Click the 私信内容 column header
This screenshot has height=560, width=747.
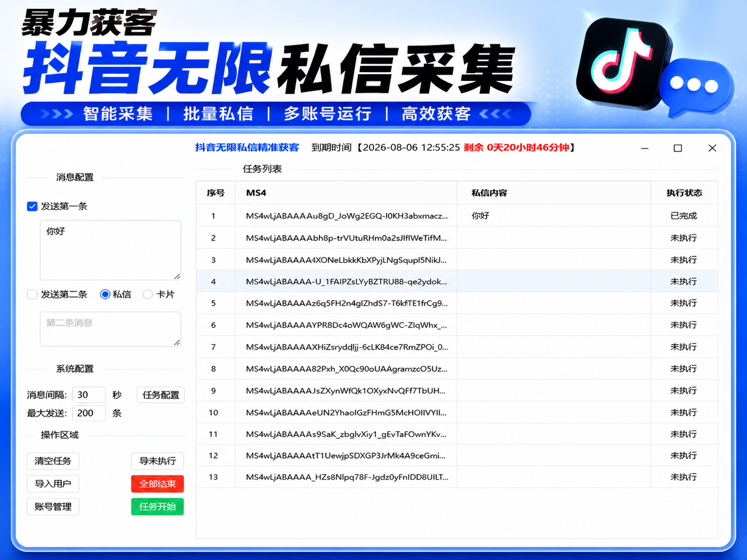point(554,193)
